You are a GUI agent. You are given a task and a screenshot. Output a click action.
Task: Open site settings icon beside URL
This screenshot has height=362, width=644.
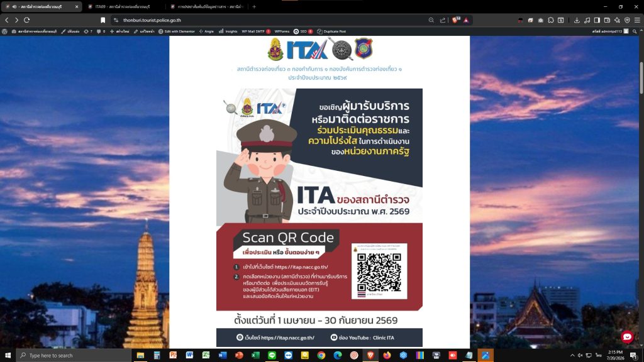point(116,20)
